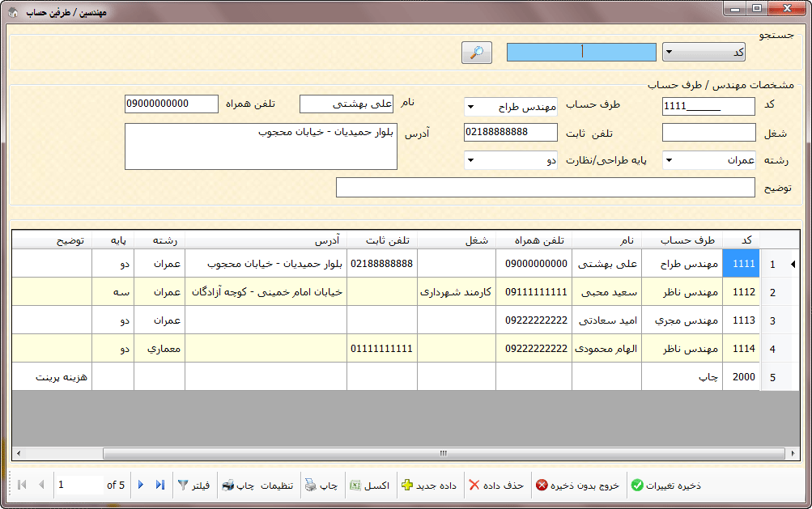Export to Excel with اکسل button
Screen dimensions: 812x509
click(370, 486)
